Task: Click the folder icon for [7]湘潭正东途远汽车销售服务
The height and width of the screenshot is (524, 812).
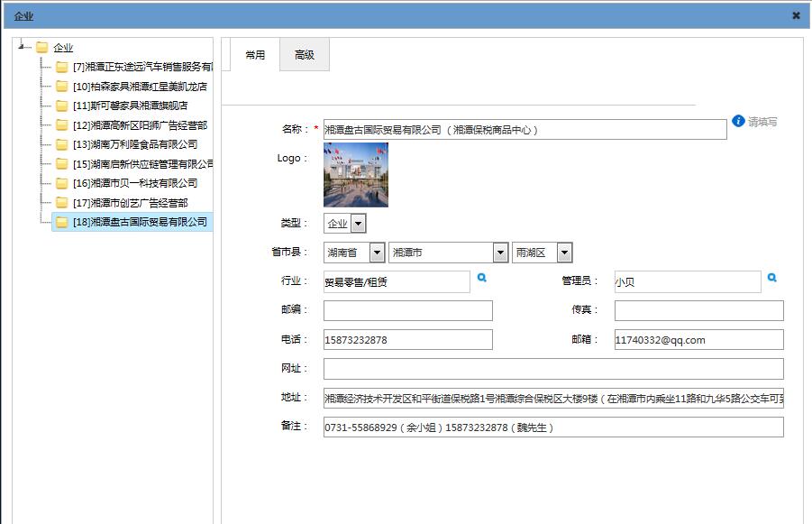Action: click(61, 68)
